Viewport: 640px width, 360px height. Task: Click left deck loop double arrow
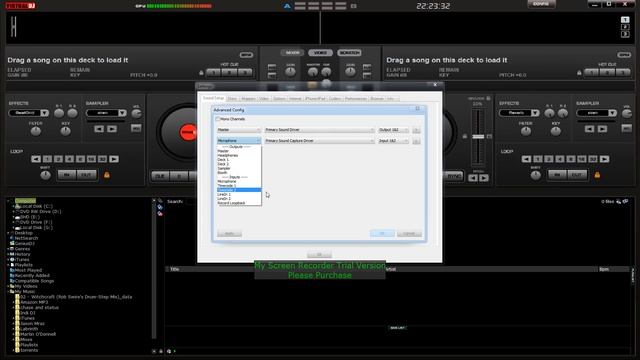click(114, 159)
